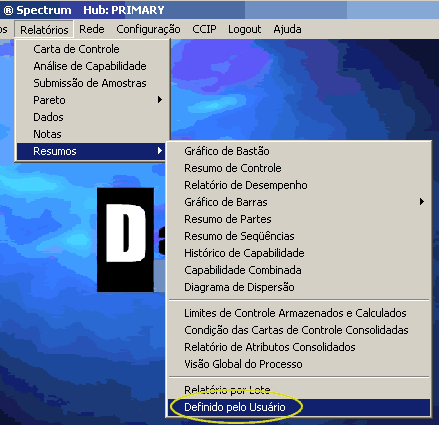Open the Rede menu
Viewport: 439px width, 425px height.
click(92, 29)
